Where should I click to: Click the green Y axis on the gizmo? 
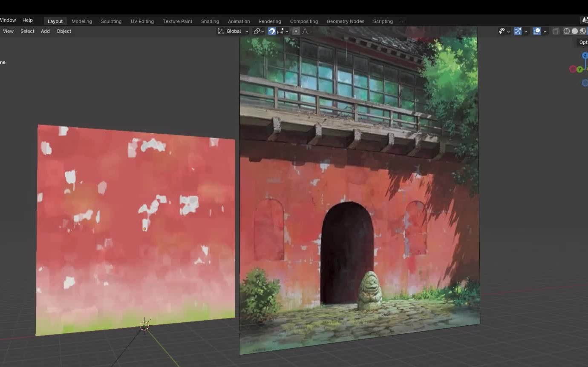click(579, 69)
